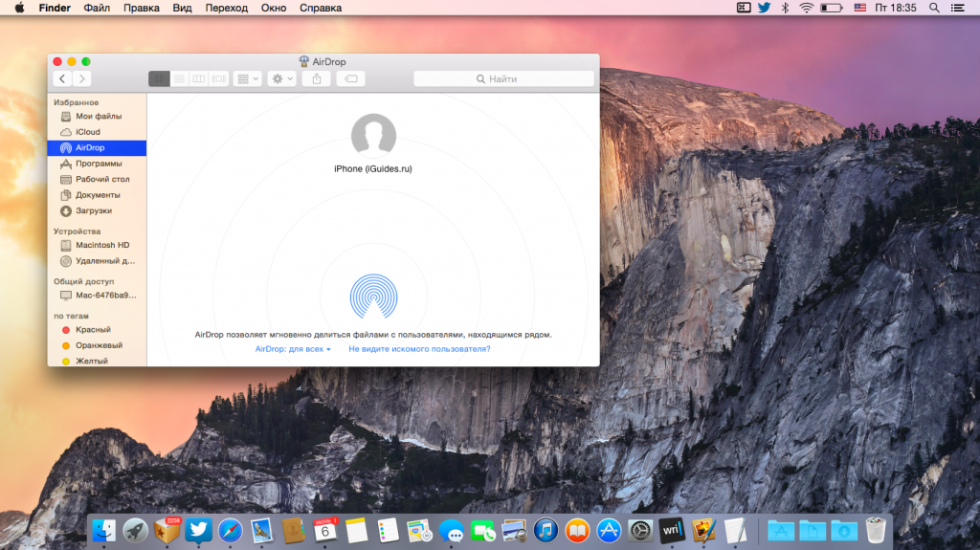This screenshot has height=550, width=980.
Task: Open iCloud in the sidebar
Action: (87, 132)
